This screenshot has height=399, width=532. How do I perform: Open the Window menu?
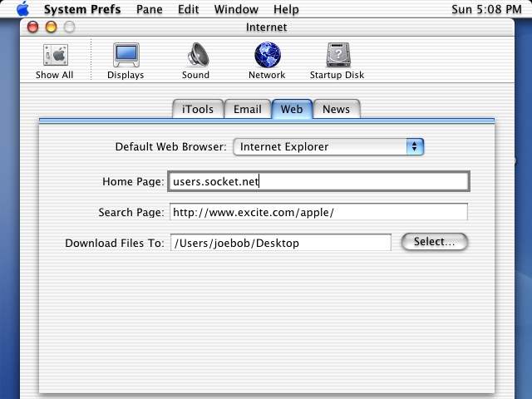(236, 9)
